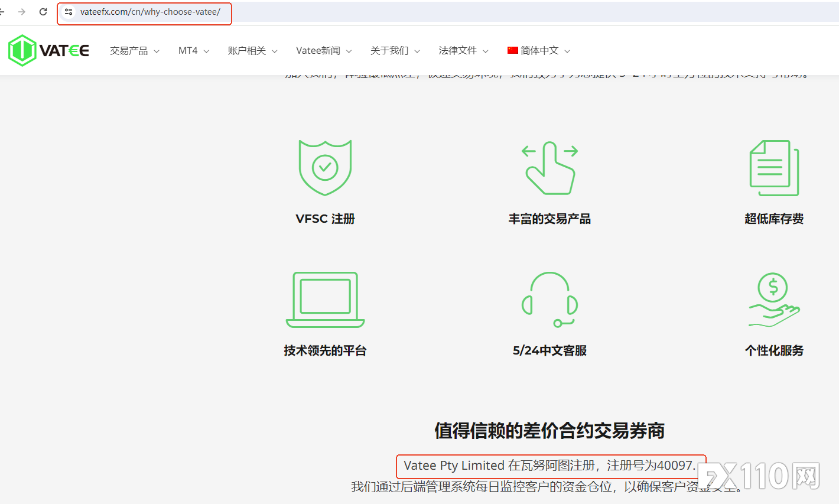Click the VATEE logo
This screenshot has width=839, height=504.
[x=48, y=50]
